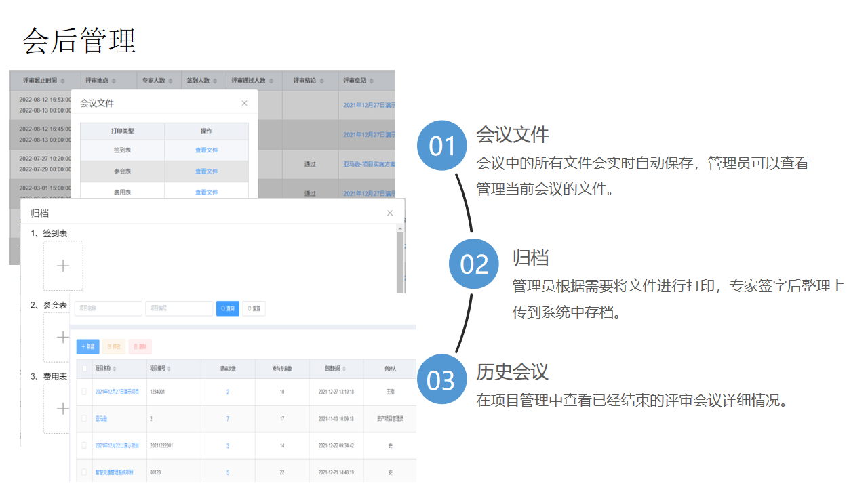The width and height of the screenshot is (868, 488).
Task: Check the box for project 亚马逊
Action: [x=84, y=419]
